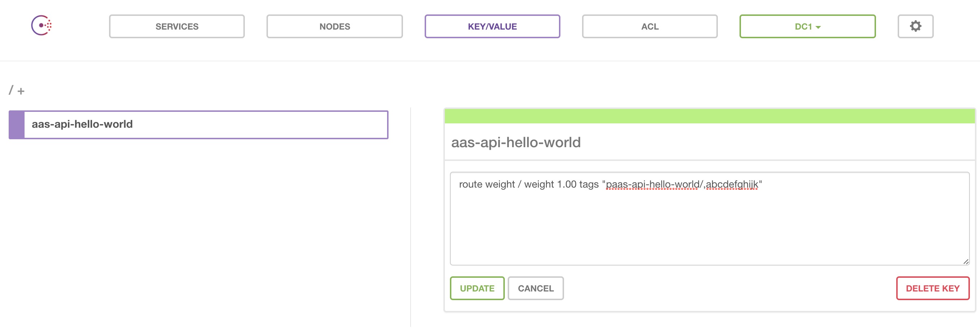The height and width of the screenshot is (329, 980).
Task: Click the root slash breadcrumb
Action: click(11, 90)
